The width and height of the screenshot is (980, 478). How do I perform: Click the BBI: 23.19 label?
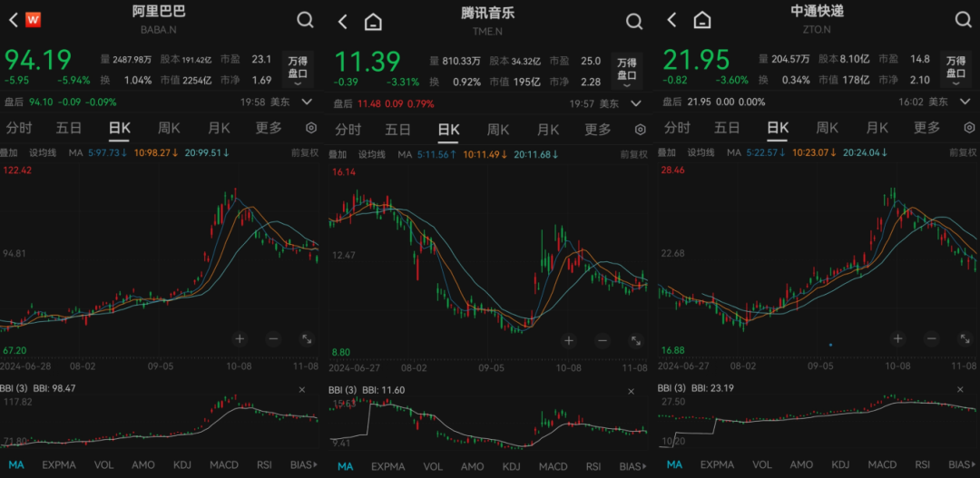click(713, 388)
